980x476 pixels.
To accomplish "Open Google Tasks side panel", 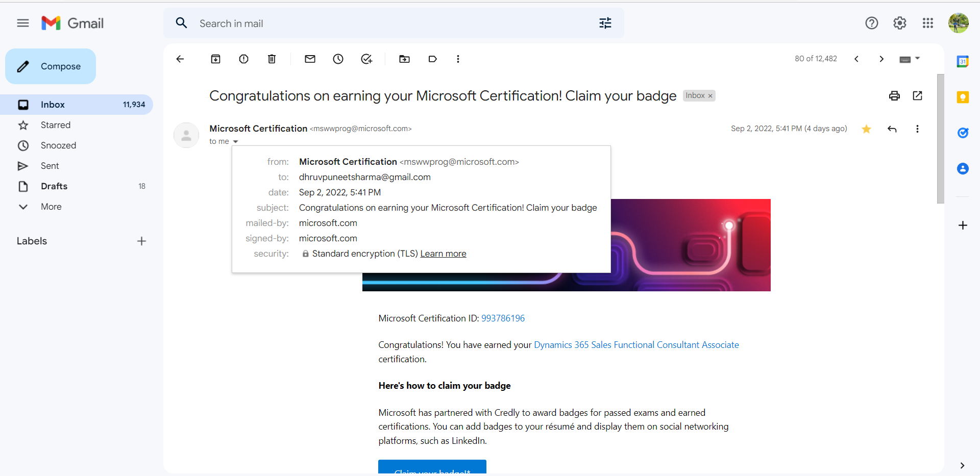I will click(x=963, y=133).
